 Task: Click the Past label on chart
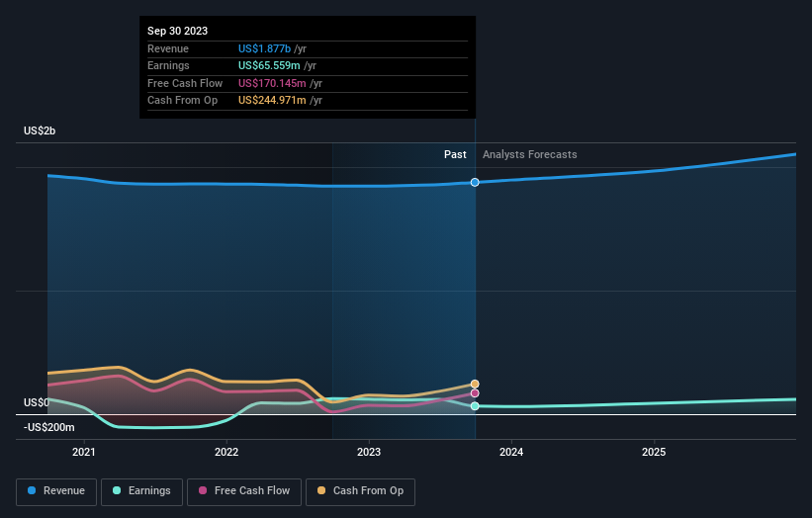(x=455, y=155)
